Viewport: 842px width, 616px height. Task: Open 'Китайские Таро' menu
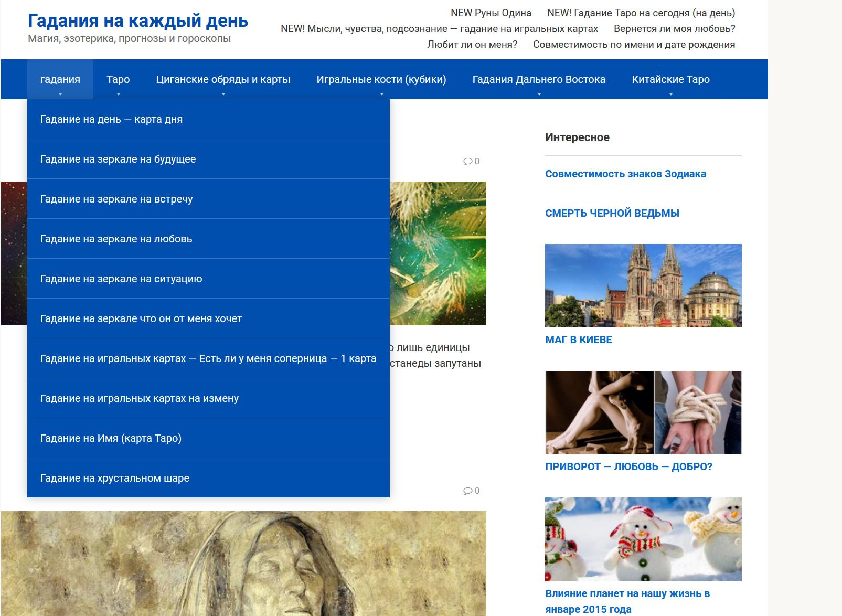point(670,79)
